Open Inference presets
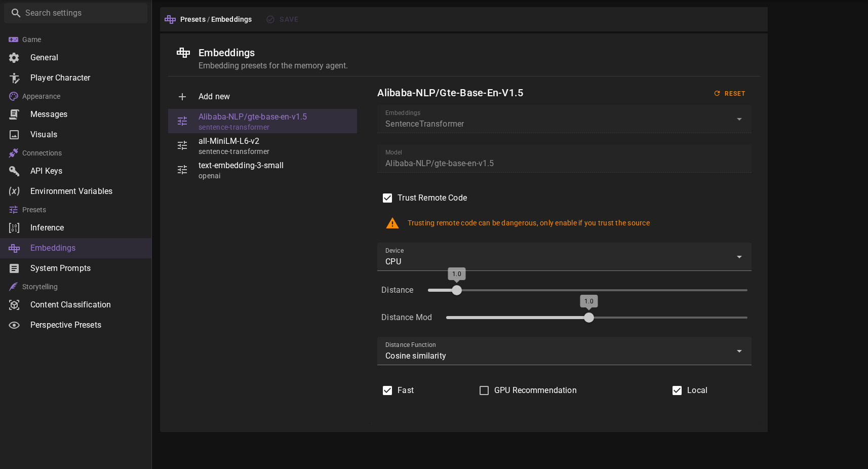Image resolution: width=868 pixels, height=469 pixels. click(76, 228)
